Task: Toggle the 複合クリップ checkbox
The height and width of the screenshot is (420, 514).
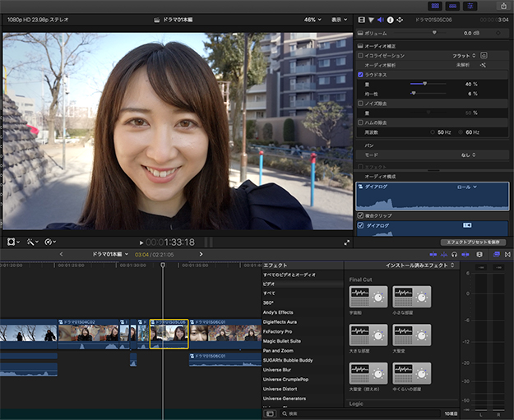Action: pyautogui.click(x=360, y=215)
